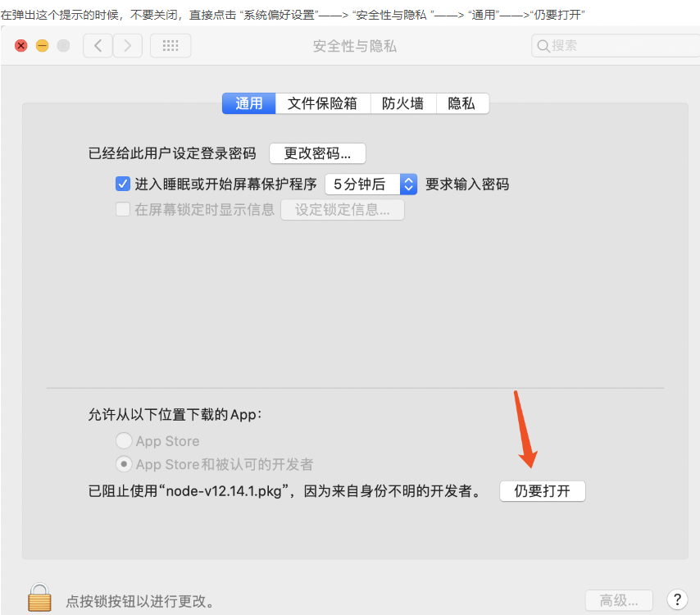The width and height of the screenshot is (700, 615).
Task: Select App Store和被认可的开发者 option
Action: coord(124,463)
